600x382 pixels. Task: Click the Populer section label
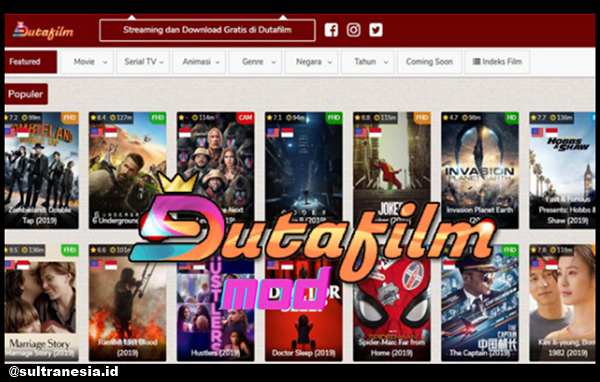pyautogui.click(x=26, y=94)
